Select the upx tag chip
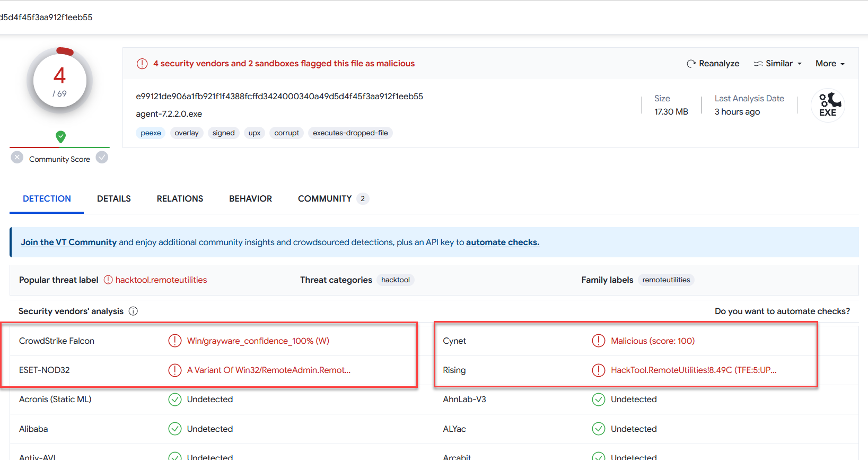 (255, 133)
